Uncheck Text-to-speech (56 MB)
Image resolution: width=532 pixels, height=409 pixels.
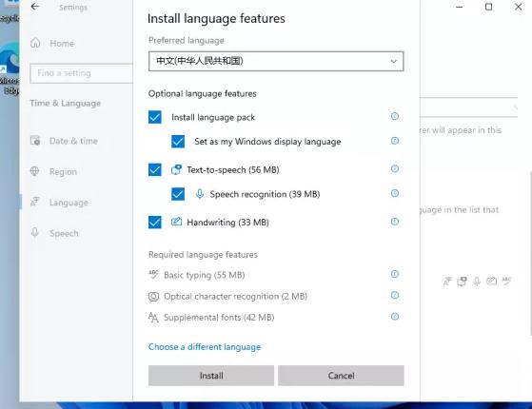click(155, 169)
